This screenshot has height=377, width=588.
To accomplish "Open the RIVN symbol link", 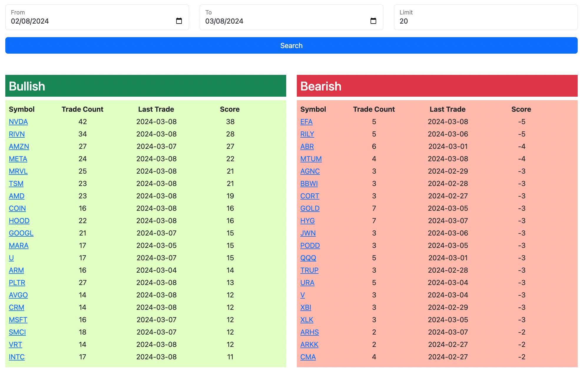I will pyautogui.click(x=17, y=134).
